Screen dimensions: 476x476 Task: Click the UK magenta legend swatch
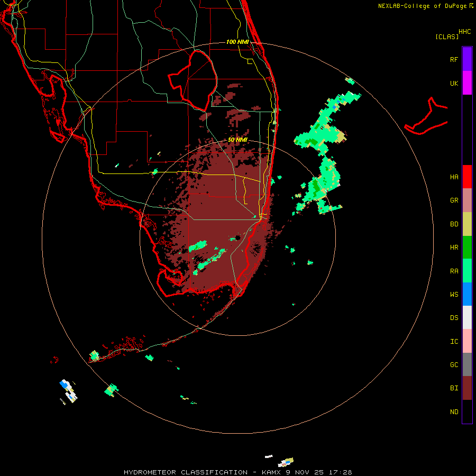(467, 83)
